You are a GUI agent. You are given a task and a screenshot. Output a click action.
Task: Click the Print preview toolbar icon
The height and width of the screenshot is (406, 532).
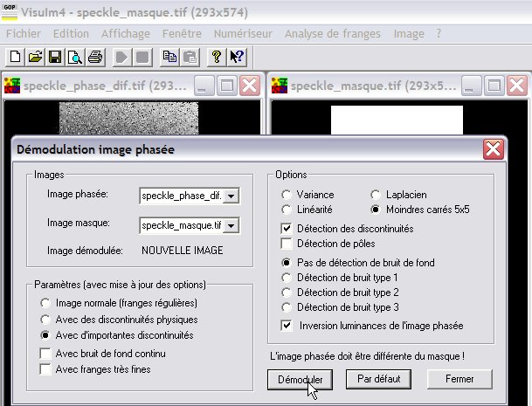tap(75, 57)
